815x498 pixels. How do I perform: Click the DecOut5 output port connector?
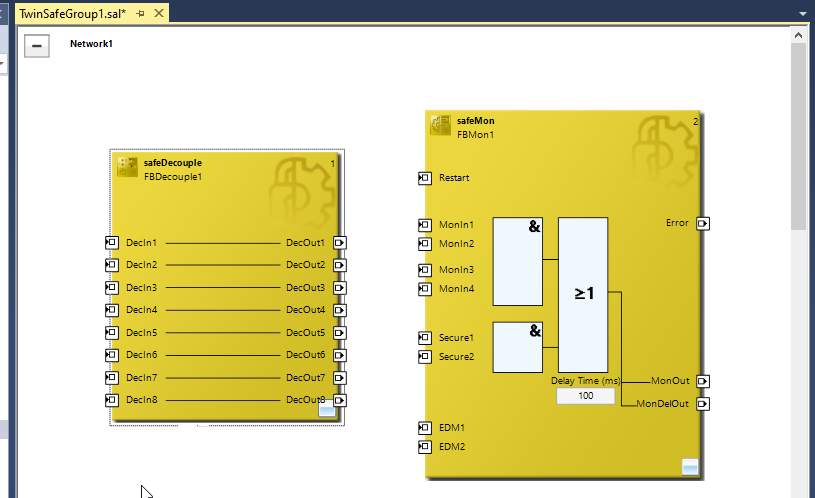(339, 333)
